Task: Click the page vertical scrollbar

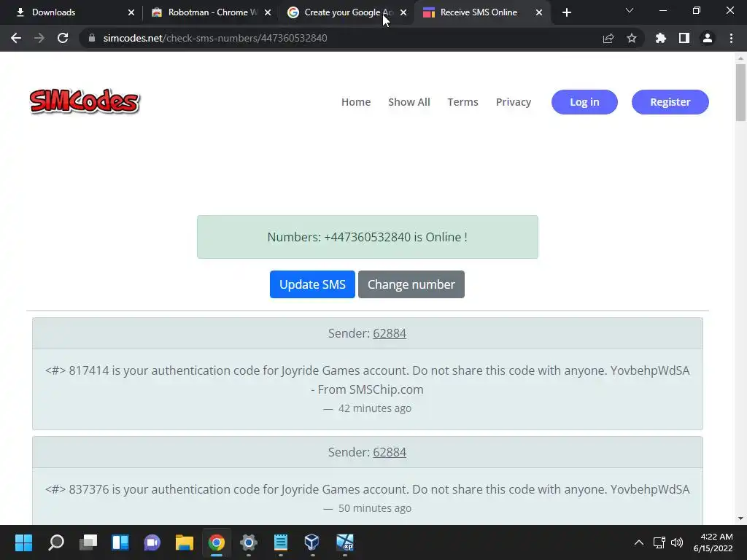Action: pyautogui.click(x=740, y=93)
